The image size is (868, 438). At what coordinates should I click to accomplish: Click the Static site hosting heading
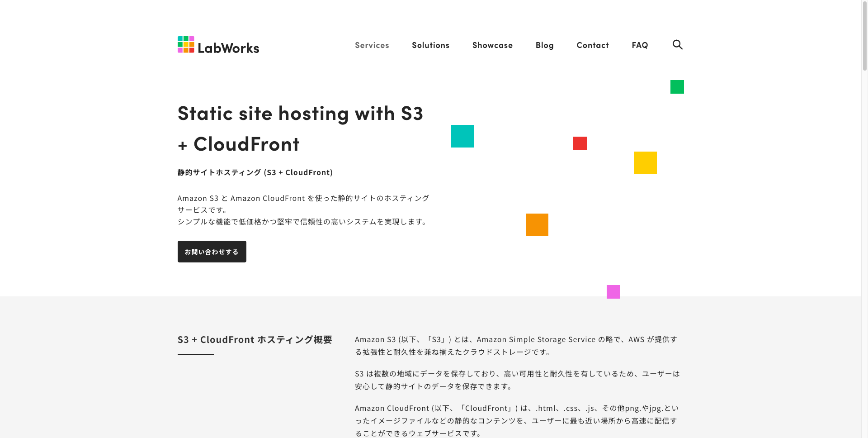pos(300,129)
